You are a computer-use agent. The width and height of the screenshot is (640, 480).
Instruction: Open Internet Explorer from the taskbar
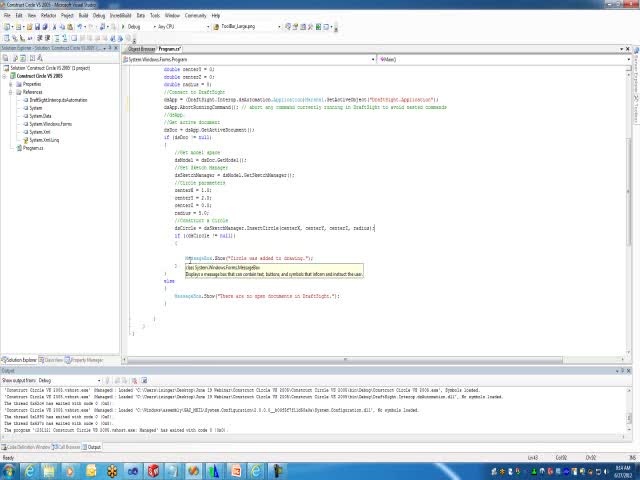[x=28, y=470]
